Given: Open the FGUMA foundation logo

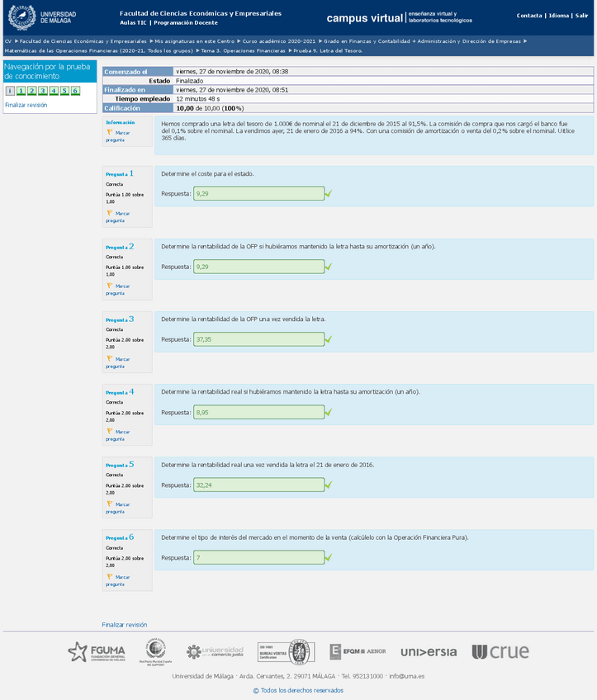Looking at the screenshot, I should click(x=97, y=652).
